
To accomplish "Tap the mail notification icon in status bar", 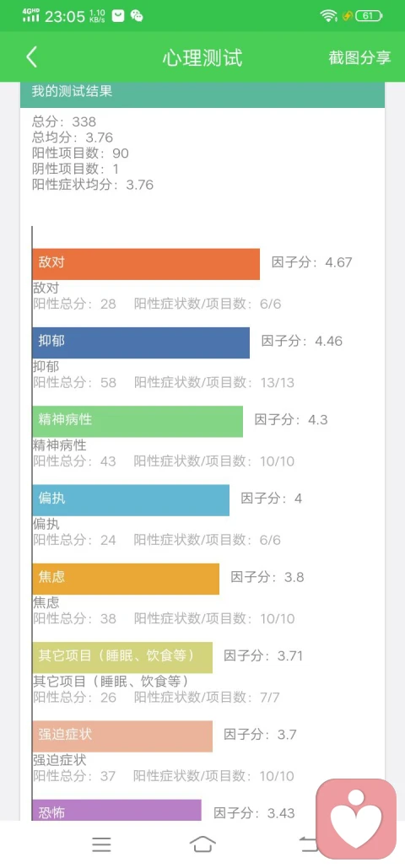I will [118, 15].
